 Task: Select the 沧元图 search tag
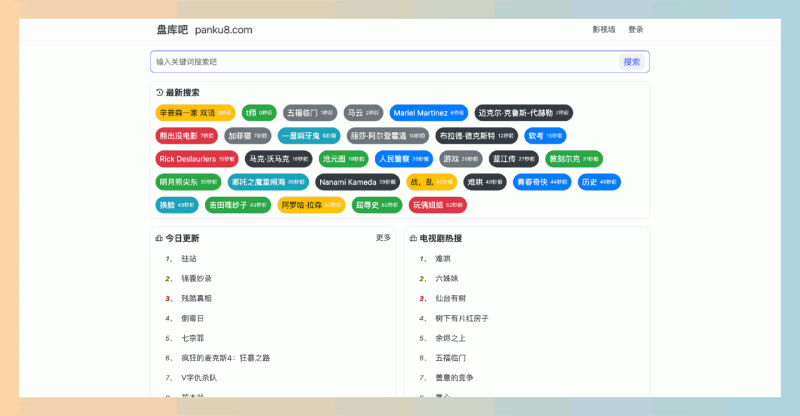click(x=343, y=159)
